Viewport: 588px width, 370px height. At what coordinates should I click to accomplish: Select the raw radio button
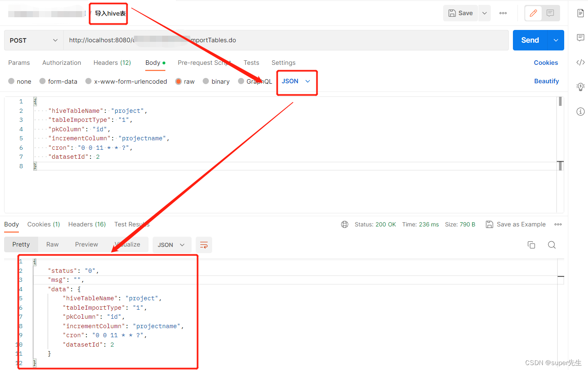(x=178, y=81)
